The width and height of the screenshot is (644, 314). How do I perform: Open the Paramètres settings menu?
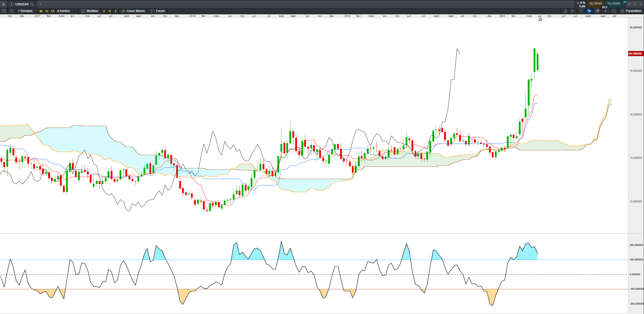pos(631,11)
